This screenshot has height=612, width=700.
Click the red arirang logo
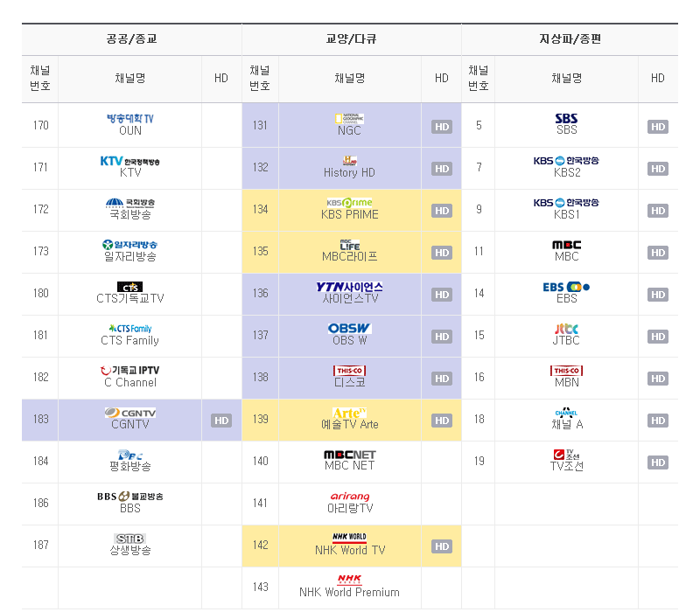point(349,497)
